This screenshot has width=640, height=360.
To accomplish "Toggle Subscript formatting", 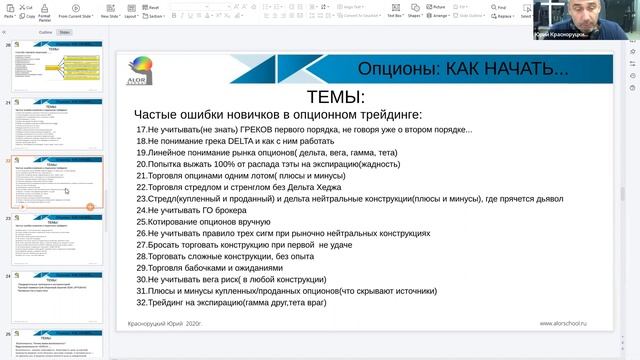I will [227, 16].
